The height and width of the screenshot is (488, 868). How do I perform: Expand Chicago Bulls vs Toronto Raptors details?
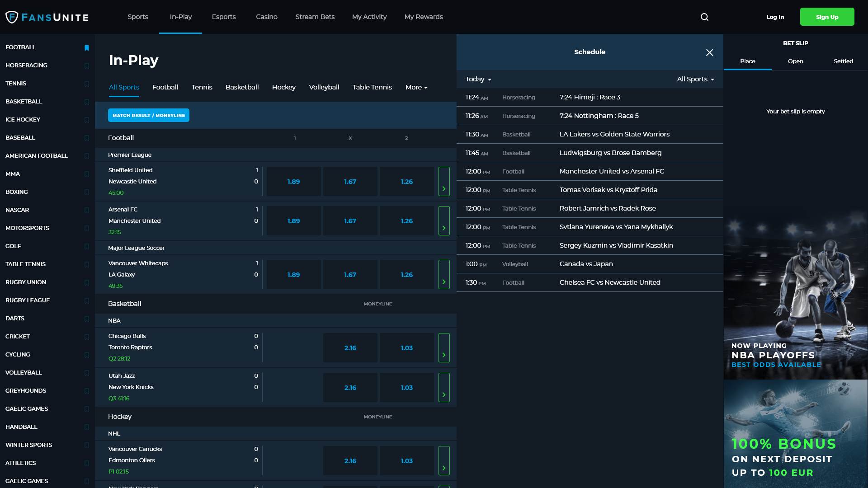[443, 347]
